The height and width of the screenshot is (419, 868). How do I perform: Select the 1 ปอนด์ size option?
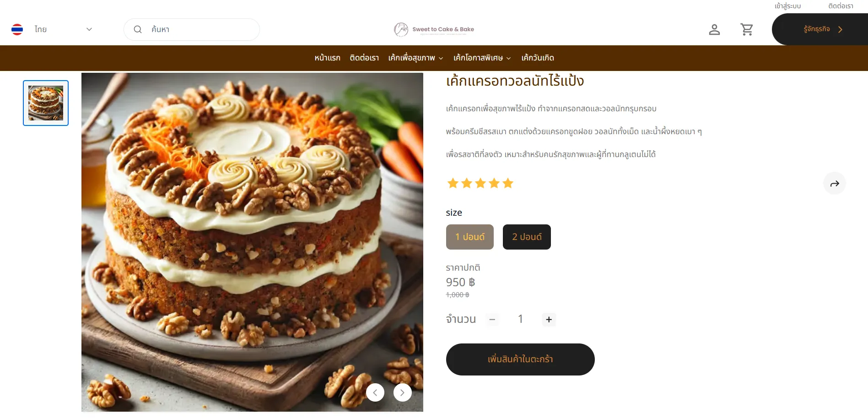470,237
